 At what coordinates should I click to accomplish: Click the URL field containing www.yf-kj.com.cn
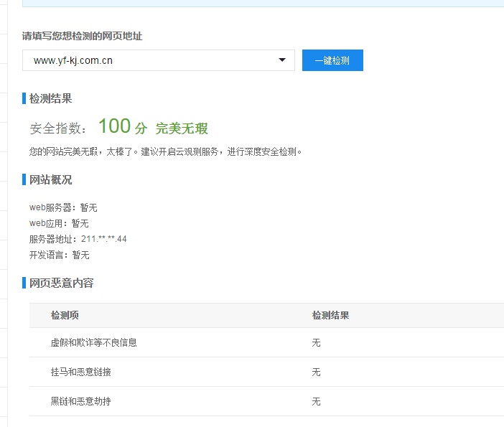click(159, 60)
